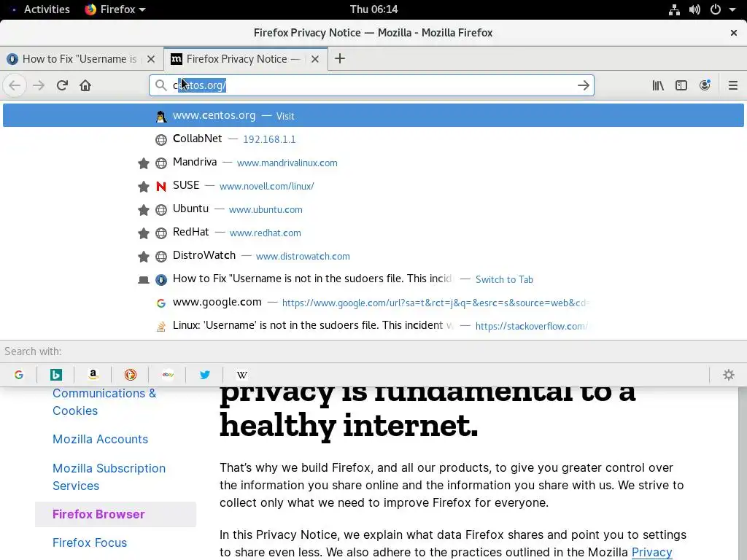
Task: Search with the Amazon icon
Action: tap(93, 375)
